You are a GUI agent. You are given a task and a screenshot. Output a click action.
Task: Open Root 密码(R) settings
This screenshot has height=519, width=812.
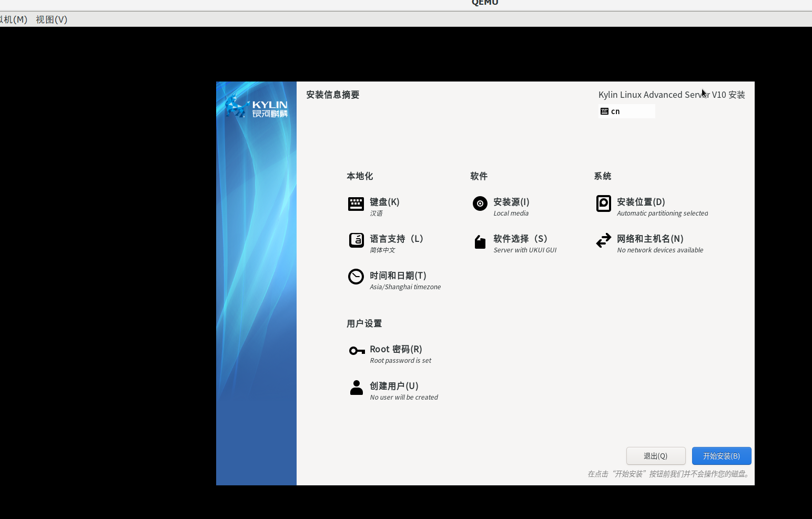[x=396, y=349]
